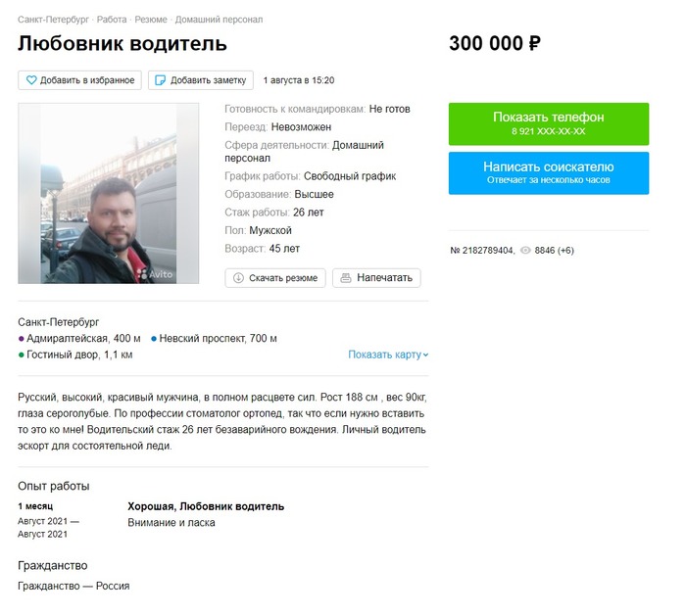The image size is (686, 616).
Task: Add the listing via Добавить в избранное
Action: (x=79, y=80)
